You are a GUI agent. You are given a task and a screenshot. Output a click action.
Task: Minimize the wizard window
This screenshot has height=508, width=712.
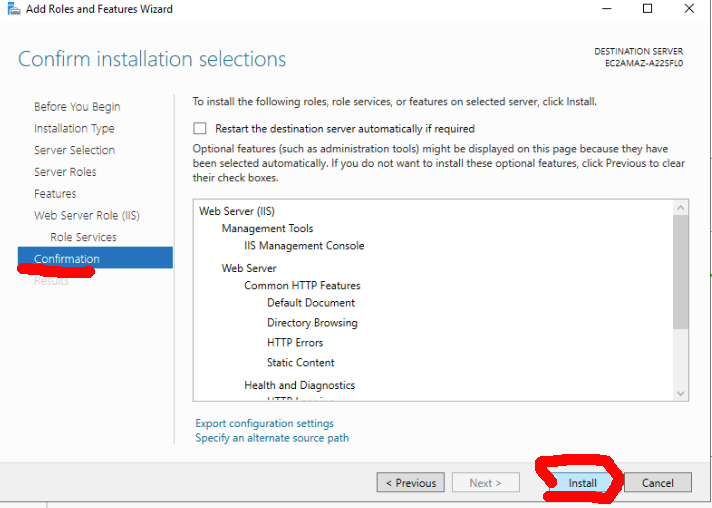click(x=605, y=9)
